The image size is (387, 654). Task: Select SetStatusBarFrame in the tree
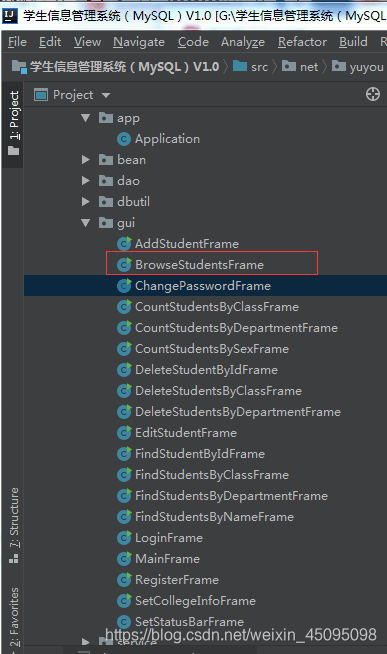[189, 621]
